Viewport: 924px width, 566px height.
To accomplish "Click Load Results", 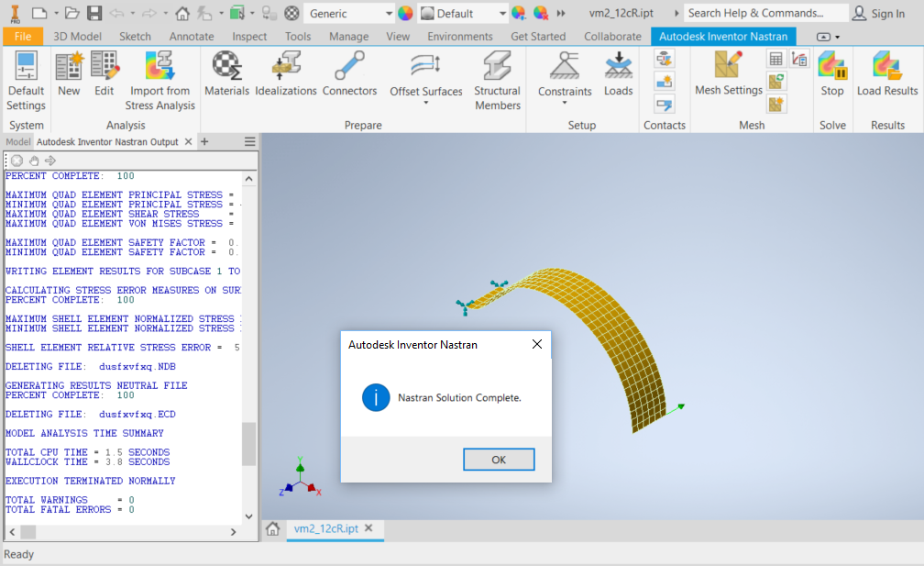I will tap(887, 74).
